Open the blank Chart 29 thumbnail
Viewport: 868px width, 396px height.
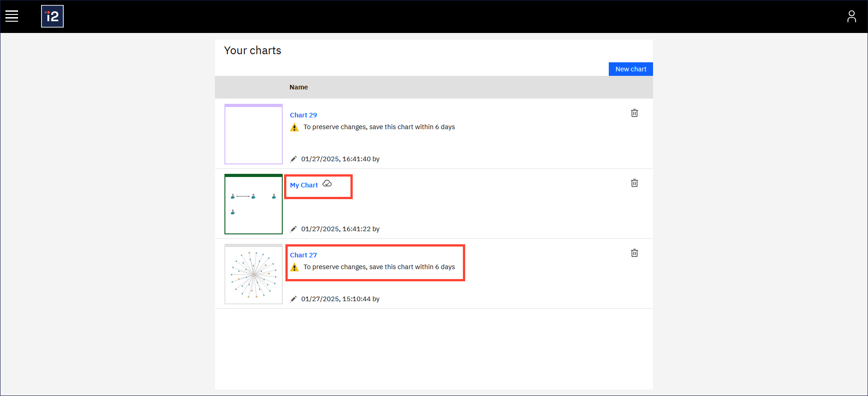pyautogui.click(x=253, y=134)
